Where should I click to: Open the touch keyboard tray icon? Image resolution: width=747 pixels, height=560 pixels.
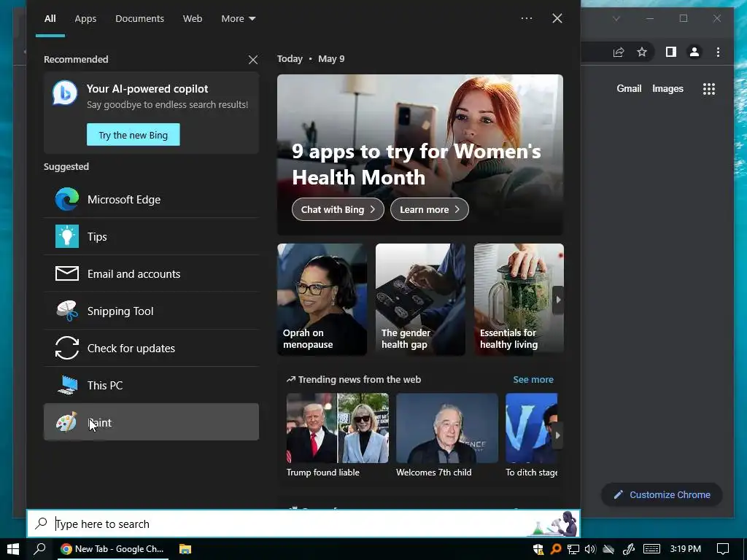[651, 549]
